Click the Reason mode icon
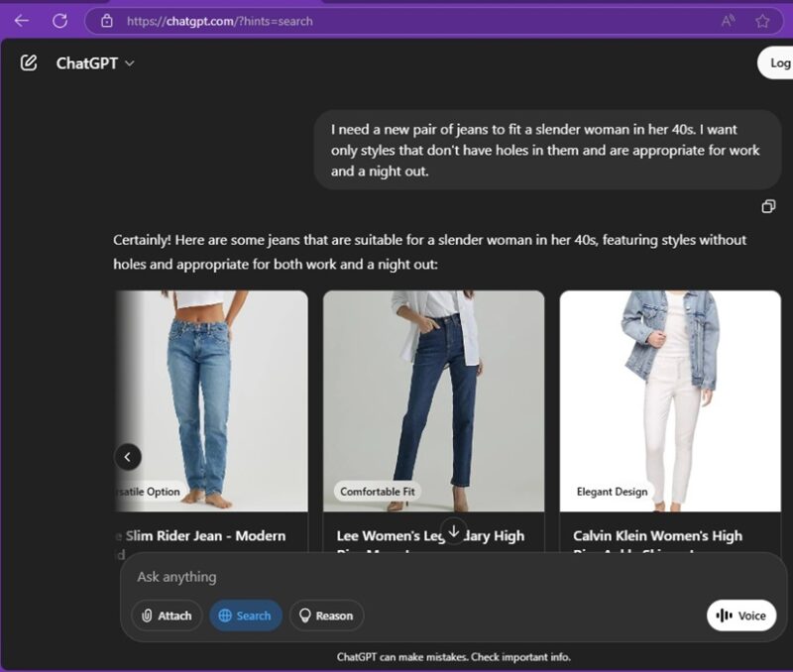 (306, 616)
